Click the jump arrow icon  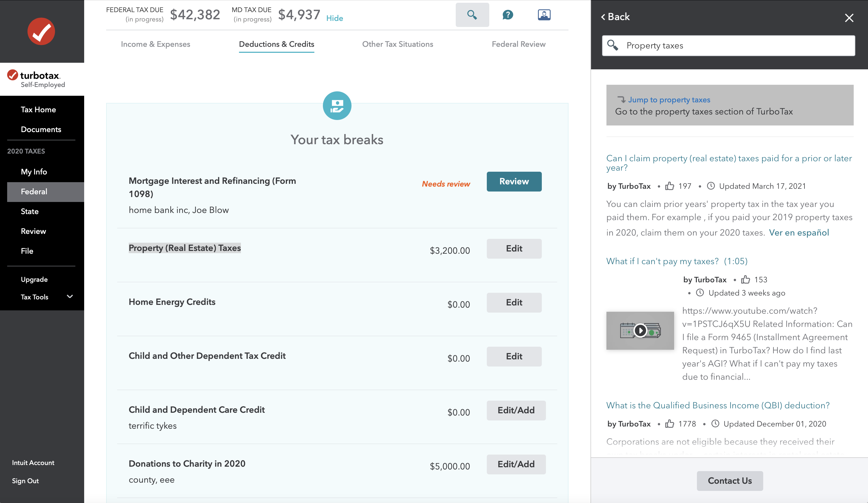(621, 100)
